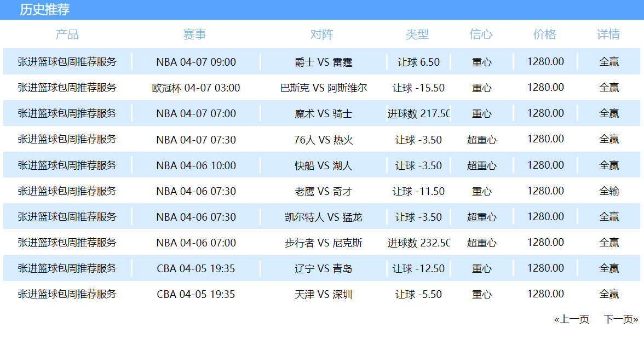Click the 辽宁 VS 青岛 matchup
This screenshot has width=644, height=339.
pos(323,268)
